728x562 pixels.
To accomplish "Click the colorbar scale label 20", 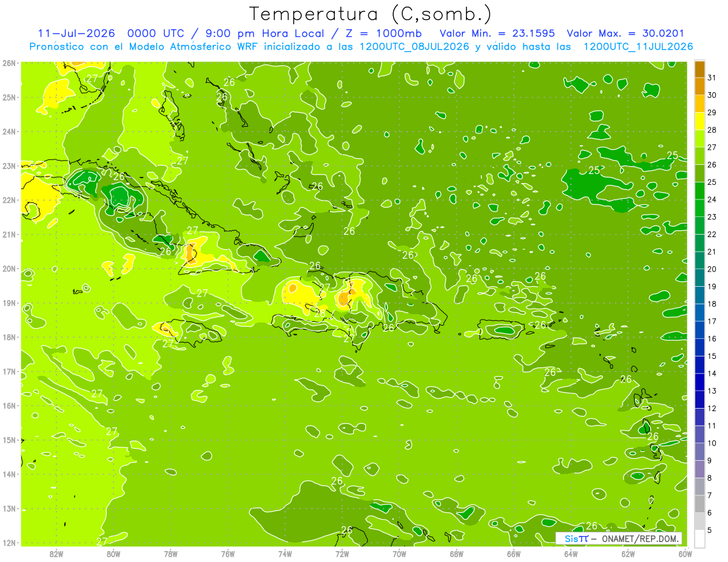I will [x=712, y=269].
